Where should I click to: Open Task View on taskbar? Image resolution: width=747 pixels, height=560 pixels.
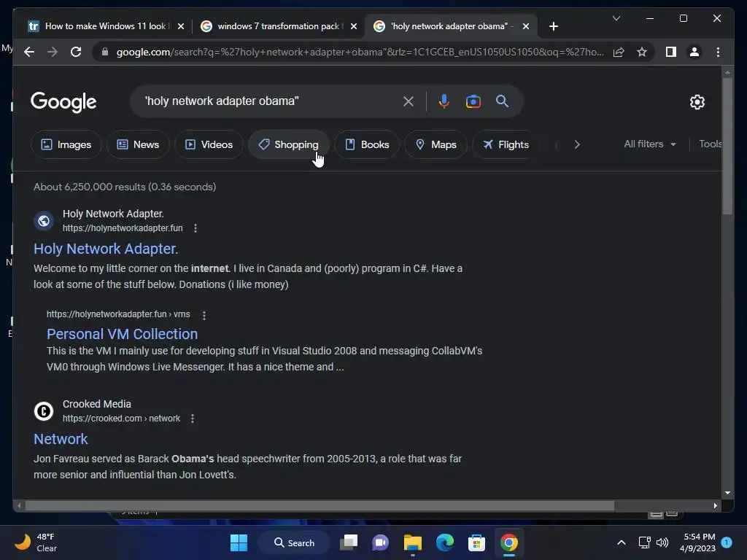pyautogui.click(x=349, y=542)
